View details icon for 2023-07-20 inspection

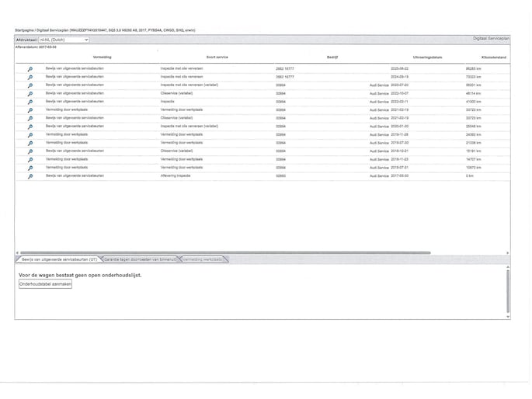point(30,85)
